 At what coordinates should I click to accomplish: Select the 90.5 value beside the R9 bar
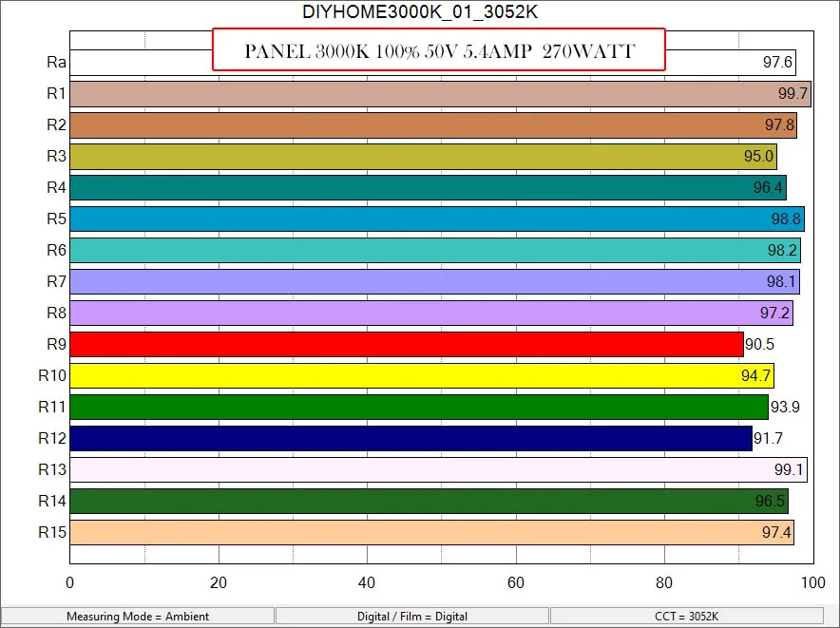click(760, 344)
